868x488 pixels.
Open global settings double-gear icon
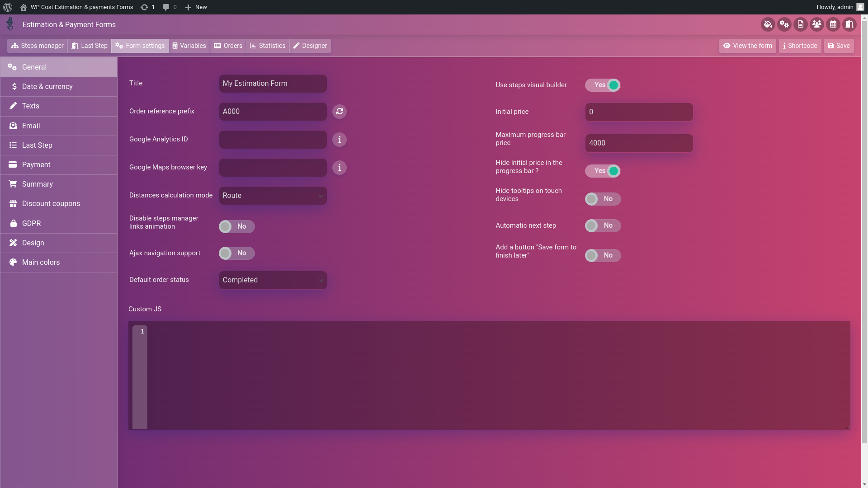pos(784,24)
